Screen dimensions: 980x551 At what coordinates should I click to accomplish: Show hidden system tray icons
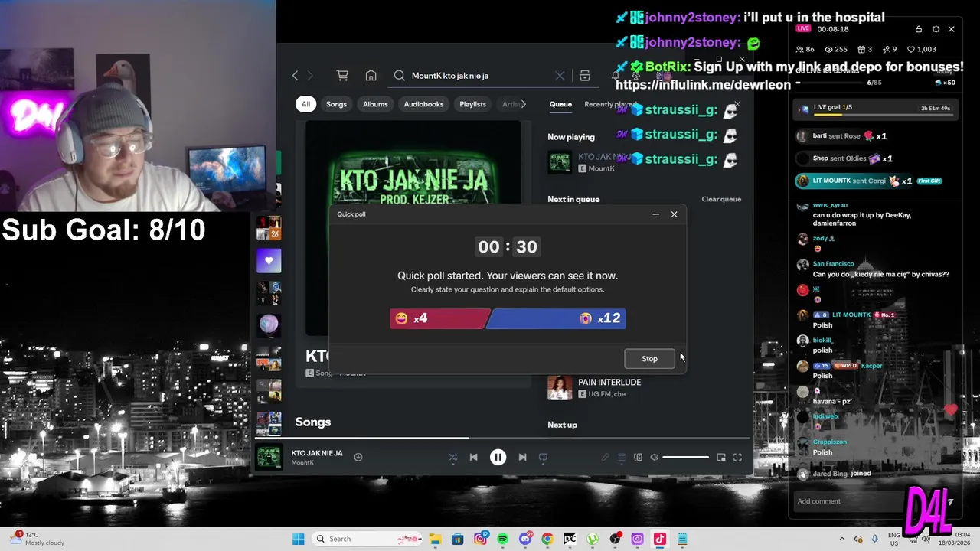pos(842,539)
